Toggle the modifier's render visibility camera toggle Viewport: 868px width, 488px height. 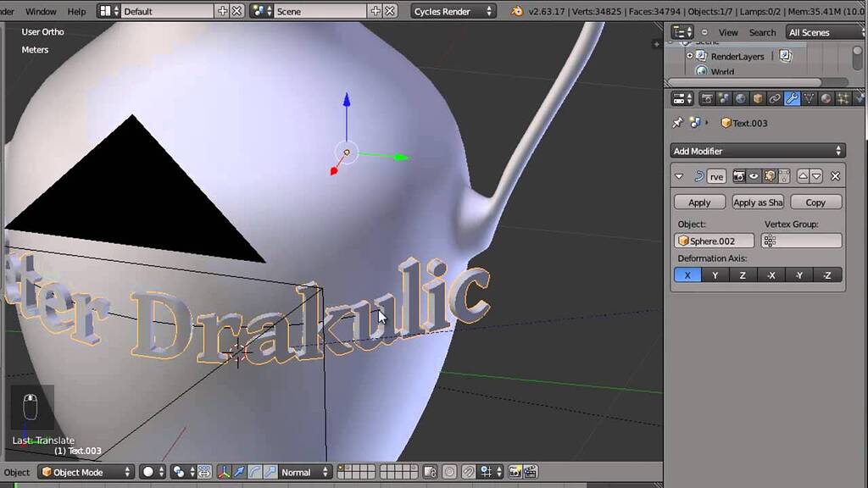pyautogui.click(x=739, y=176)
